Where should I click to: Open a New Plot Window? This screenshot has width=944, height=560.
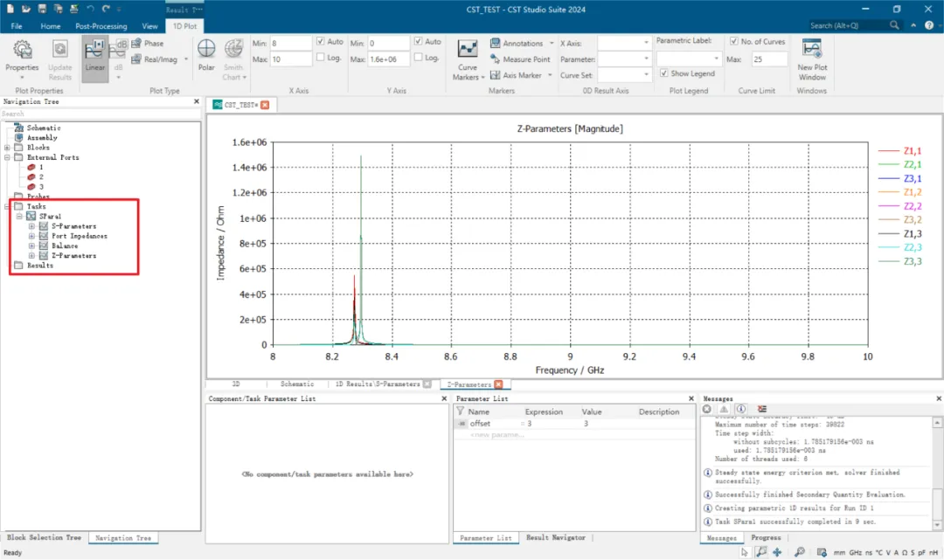click(x=812, y=59)
